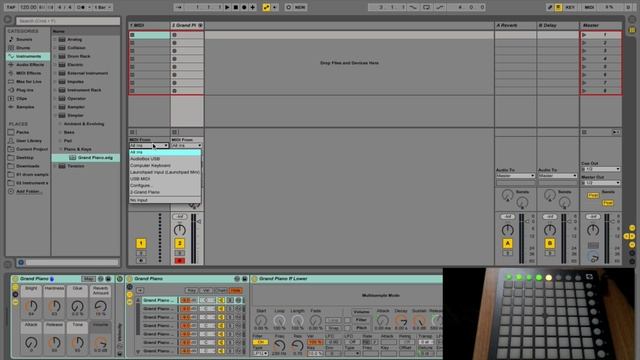Click the browser search field

(x=68, y=21)
